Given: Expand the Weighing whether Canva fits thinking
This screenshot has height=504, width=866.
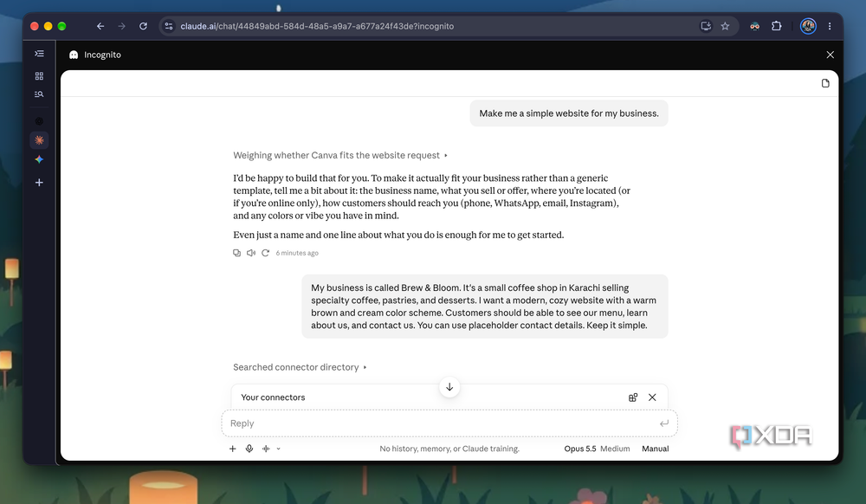Looking at the screenshot, I should 340,156.
